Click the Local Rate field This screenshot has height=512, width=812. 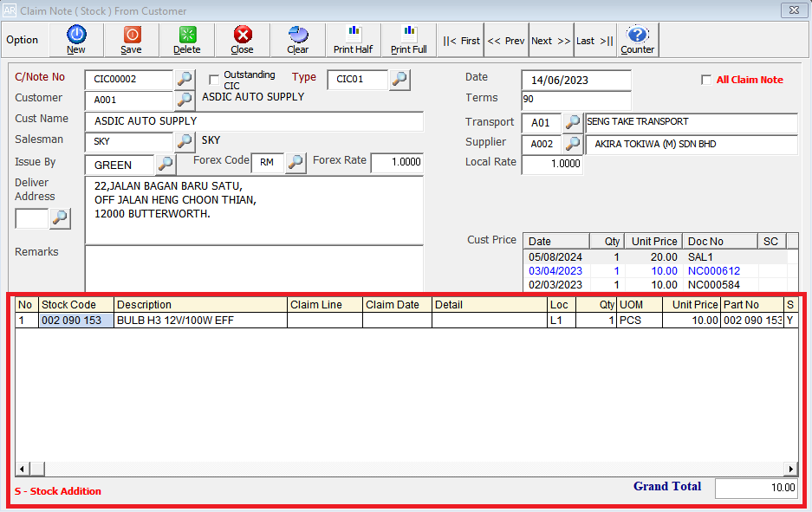point(552,164)
